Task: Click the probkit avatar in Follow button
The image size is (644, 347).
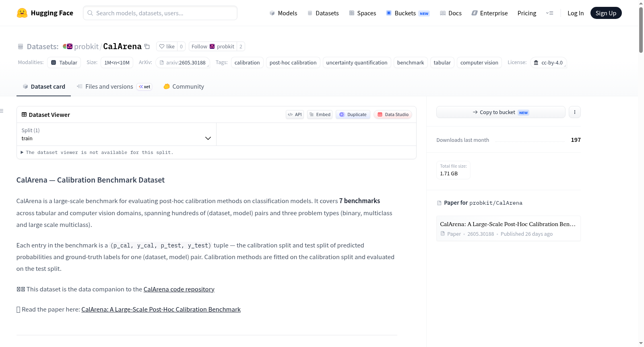Action: (212, 46)
